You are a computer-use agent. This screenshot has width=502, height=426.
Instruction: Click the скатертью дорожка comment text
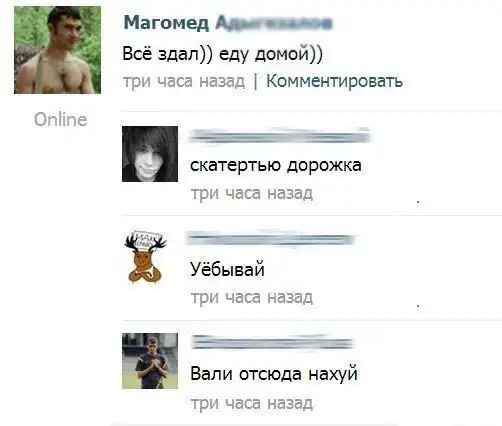click(276, 165)
